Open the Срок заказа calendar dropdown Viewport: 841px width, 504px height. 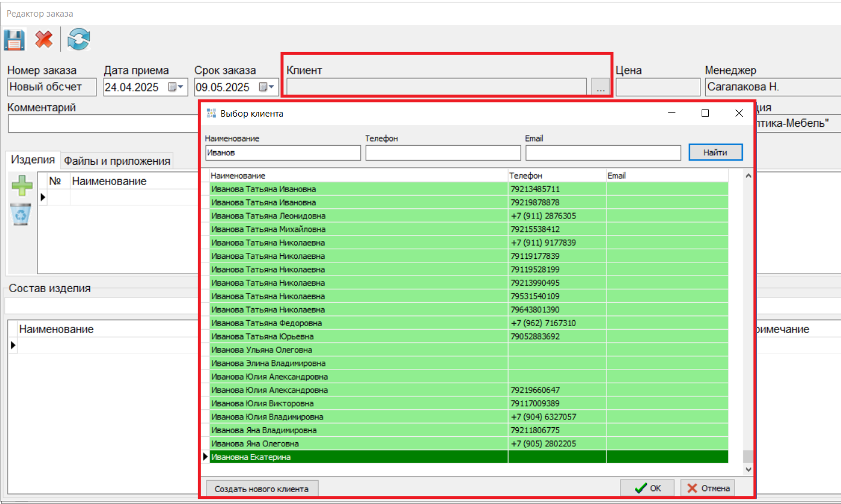pyautogui.click(x=266, y=87)
